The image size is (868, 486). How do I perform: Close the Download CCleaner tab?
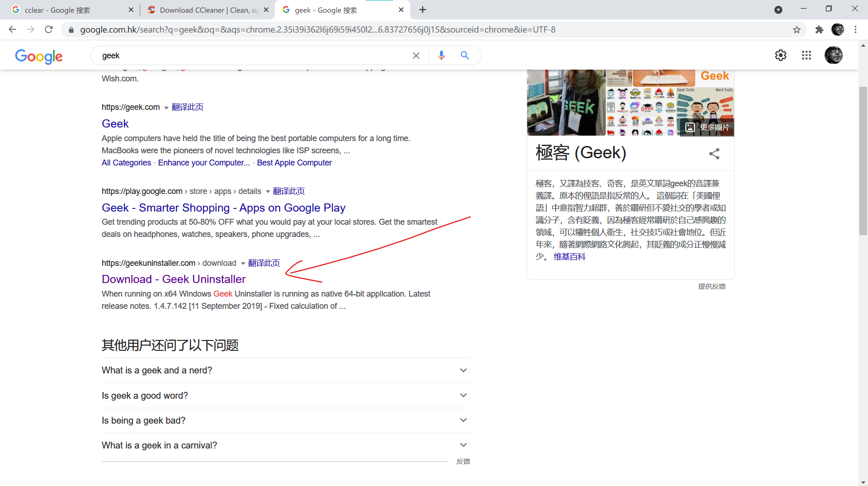(266, 10)
